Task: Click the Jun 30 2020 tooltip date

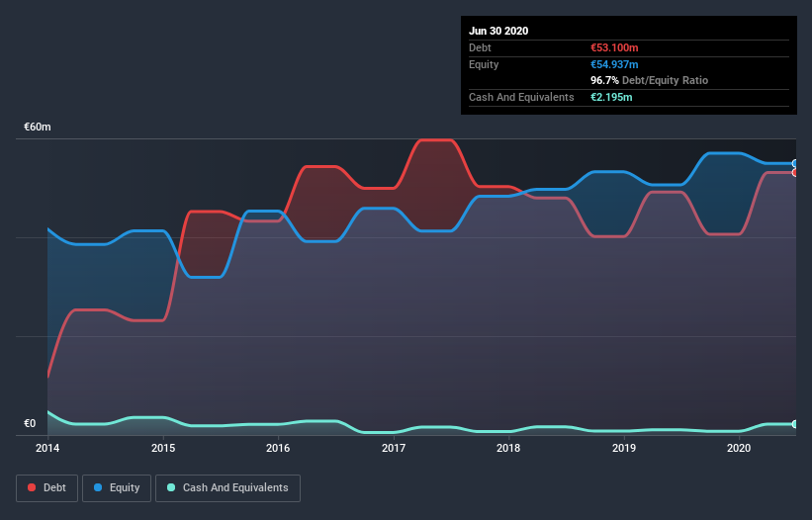Action: (498, 31)
